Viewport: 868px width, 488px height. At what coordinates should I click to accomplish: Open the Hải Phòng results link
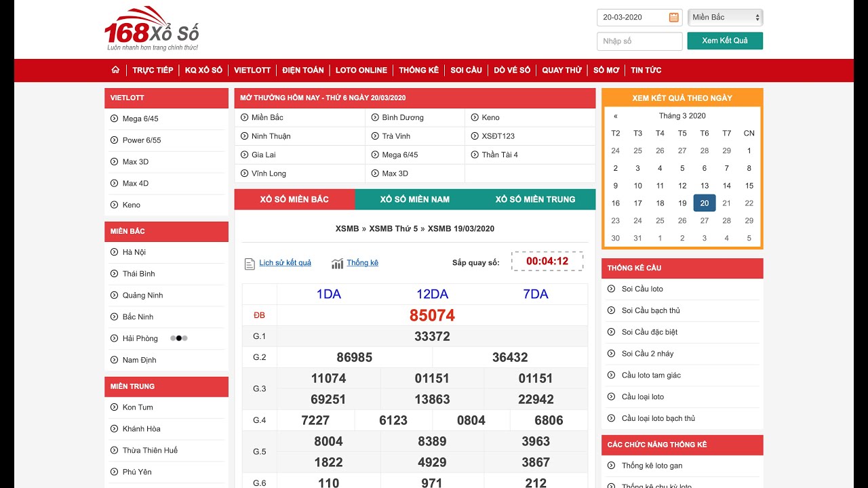coord(140,339)
